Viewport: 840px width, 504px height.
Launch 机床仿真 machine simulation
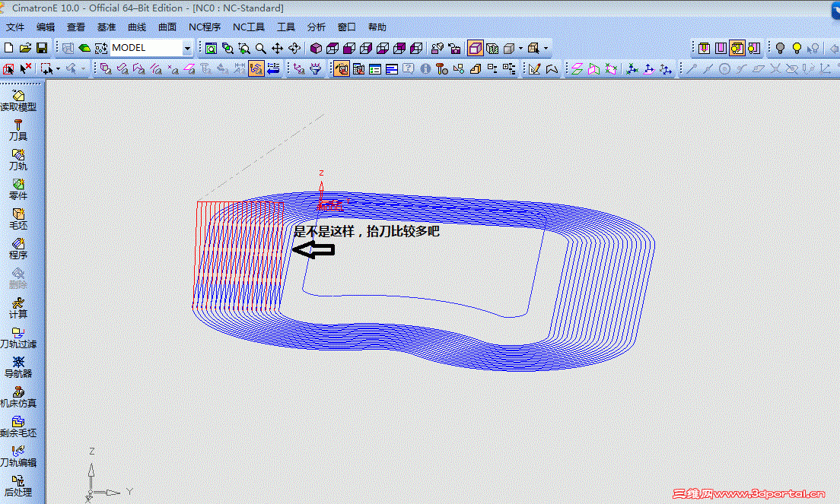tap(18, 398)
